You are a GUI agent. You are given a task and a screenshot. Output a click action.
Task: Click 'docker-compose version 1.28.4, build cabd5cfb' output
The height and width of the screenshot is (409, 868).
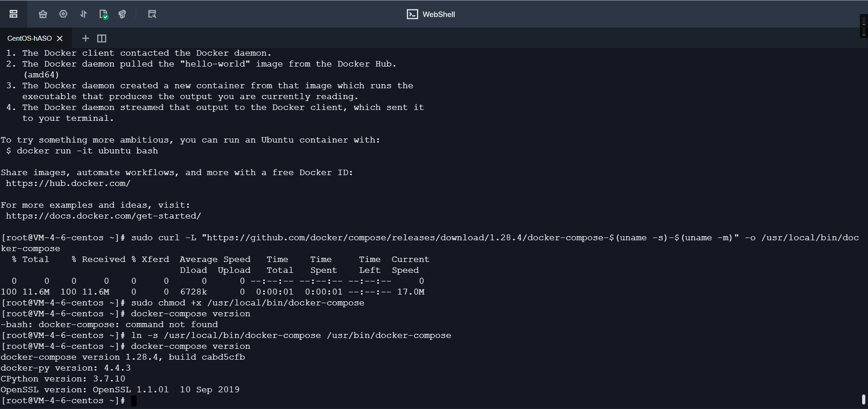[x=123, y=357]
